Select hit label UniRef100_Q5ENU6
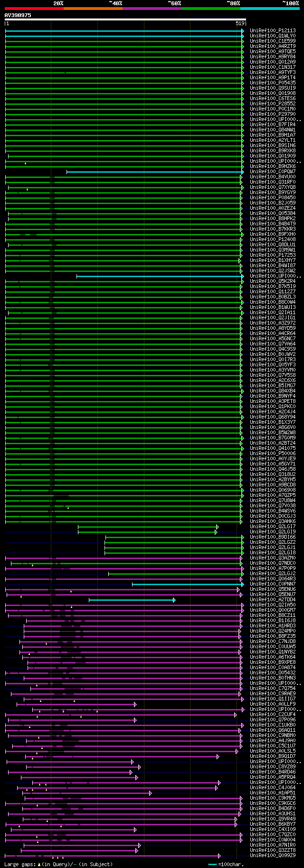Screen dimensions: 304x868 coord(273,589)
